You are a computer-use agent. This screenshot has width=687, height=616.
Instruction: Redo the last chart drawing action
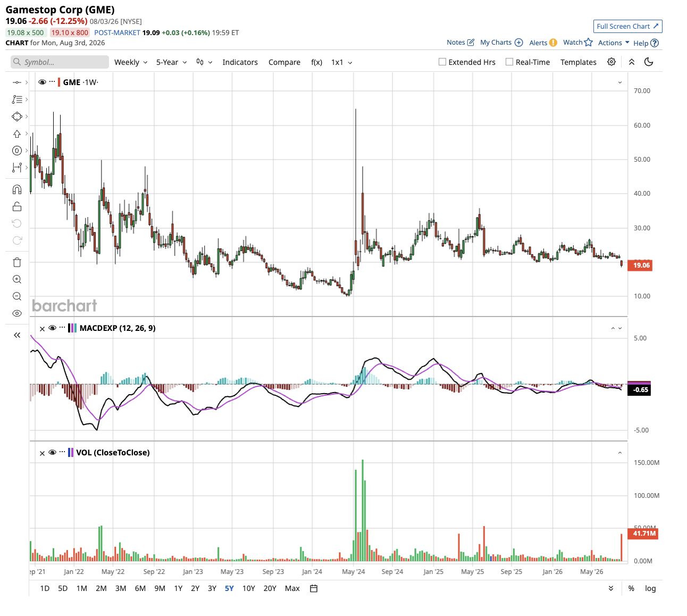tap(17, 240)
